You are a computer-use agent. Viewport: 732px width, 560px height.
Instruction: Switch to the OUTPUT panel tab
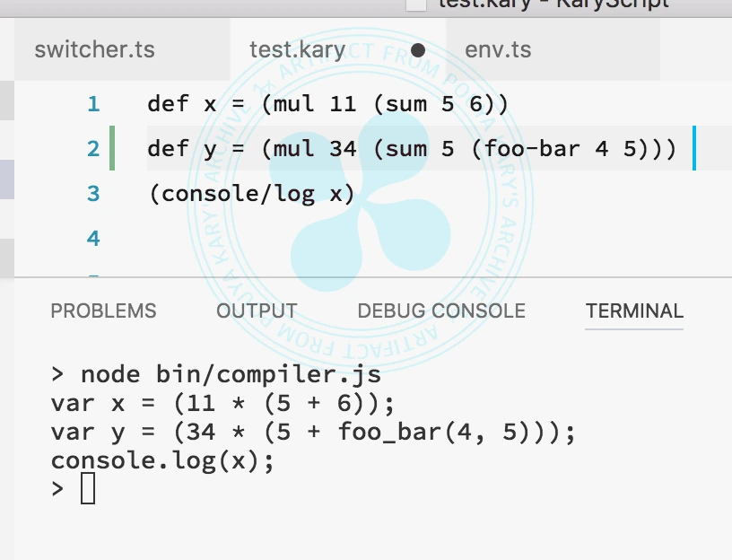257,311
